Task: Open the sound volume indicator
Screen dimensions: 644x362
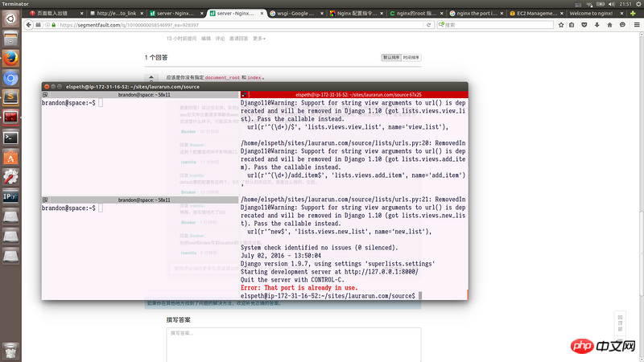Action: (x=611, y=4)
